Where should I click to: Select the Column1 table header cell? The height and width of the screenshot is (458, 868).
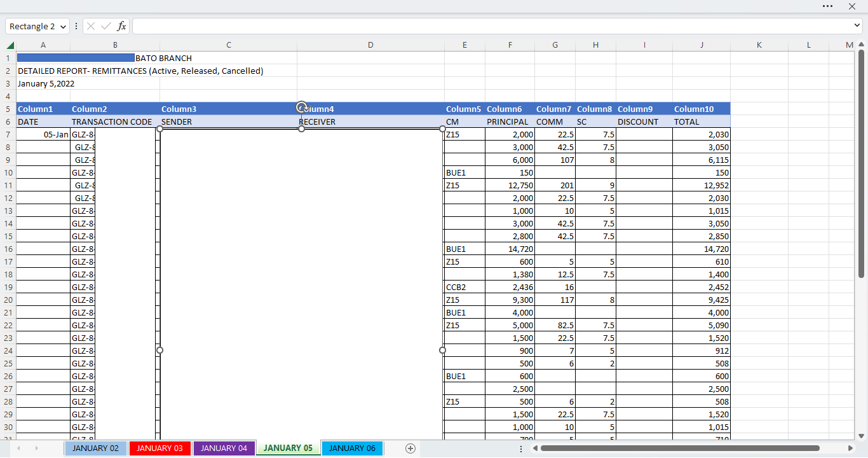(x=43, y=109)
